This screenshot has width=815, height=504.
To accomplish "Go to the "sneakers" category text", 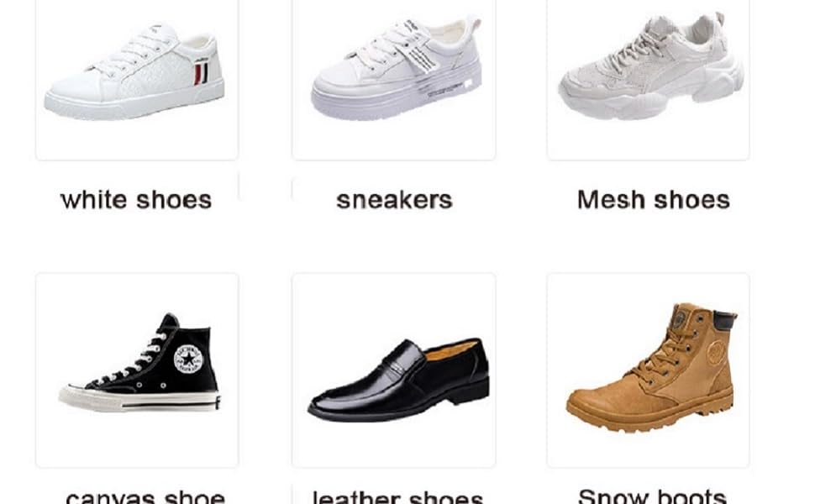I will 394,201.
